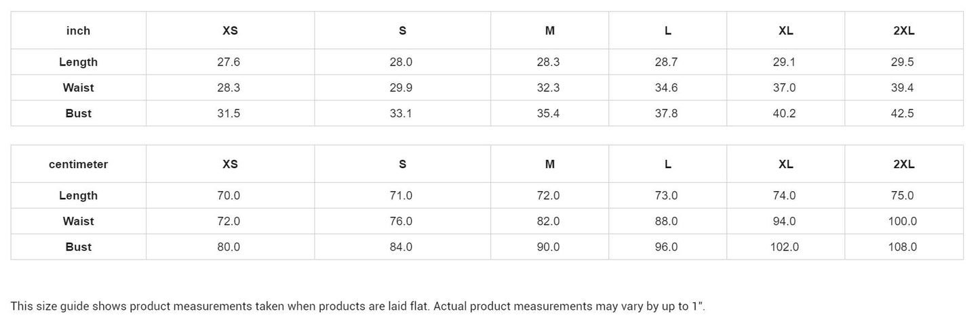
Task: Click the 39.4 waist value for 2XL
Action: (x=902, y=87)
